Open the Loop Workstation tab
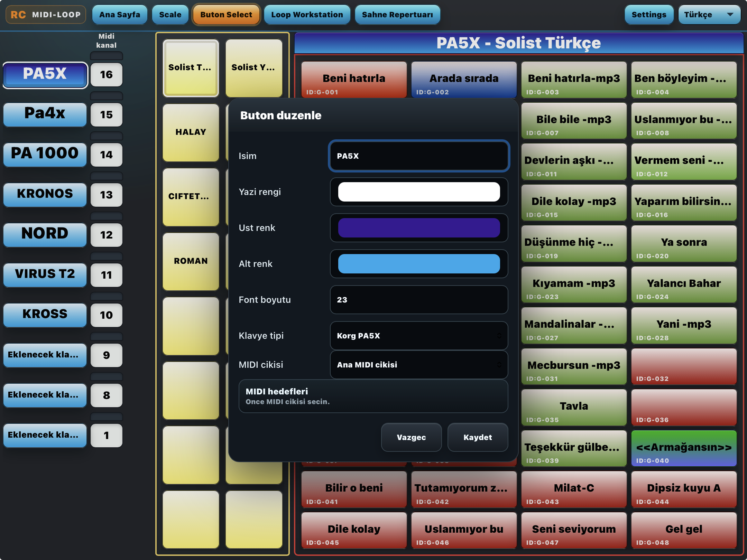Viewport: 747px width, 560px height. tap(307, 15)
